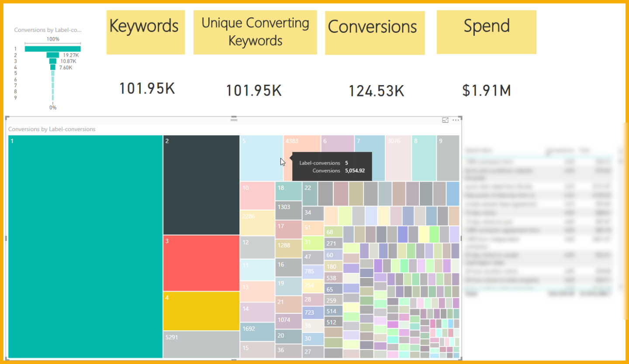Select the topmost funnel bar for label 1

tap(53, 49)
